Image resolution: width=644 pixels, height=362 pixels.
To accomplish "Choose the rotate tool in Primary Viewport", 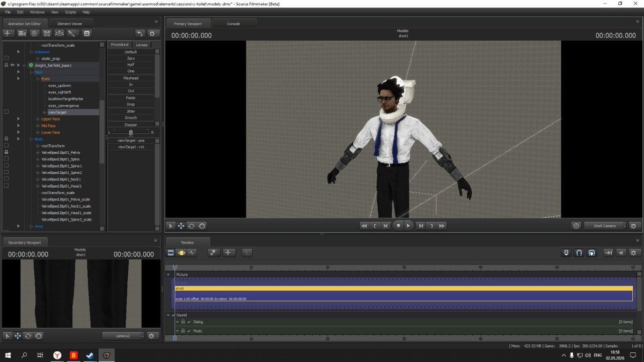I will [x=191, y=226].
